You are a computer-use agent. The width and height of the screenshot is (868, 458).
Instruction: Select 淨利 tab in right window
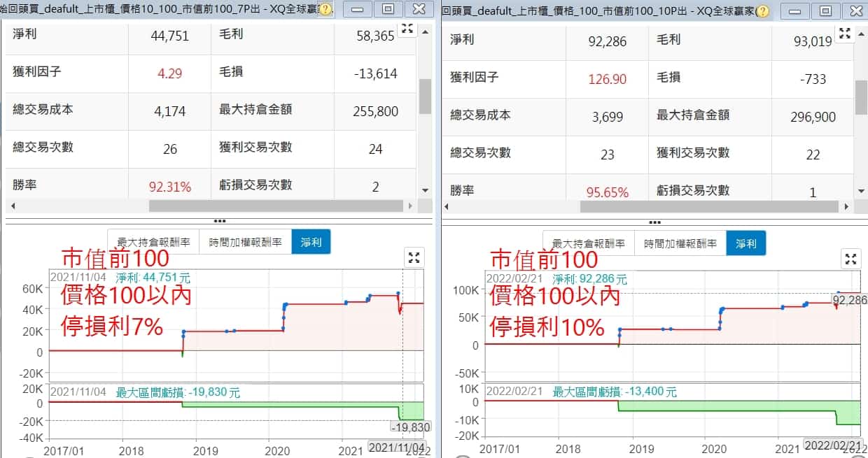click(745, 243)
